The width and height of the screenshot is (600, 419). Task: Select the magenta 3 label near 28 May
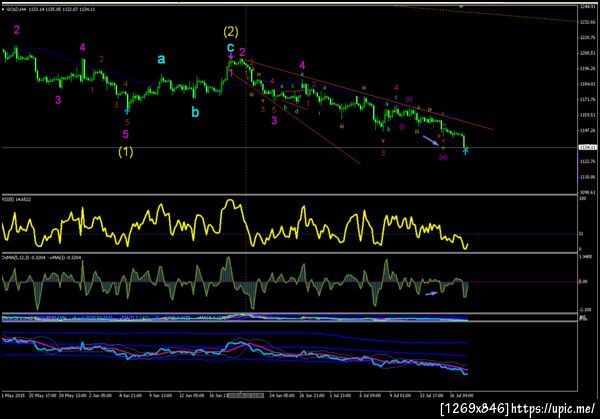[x=58, y=100]
